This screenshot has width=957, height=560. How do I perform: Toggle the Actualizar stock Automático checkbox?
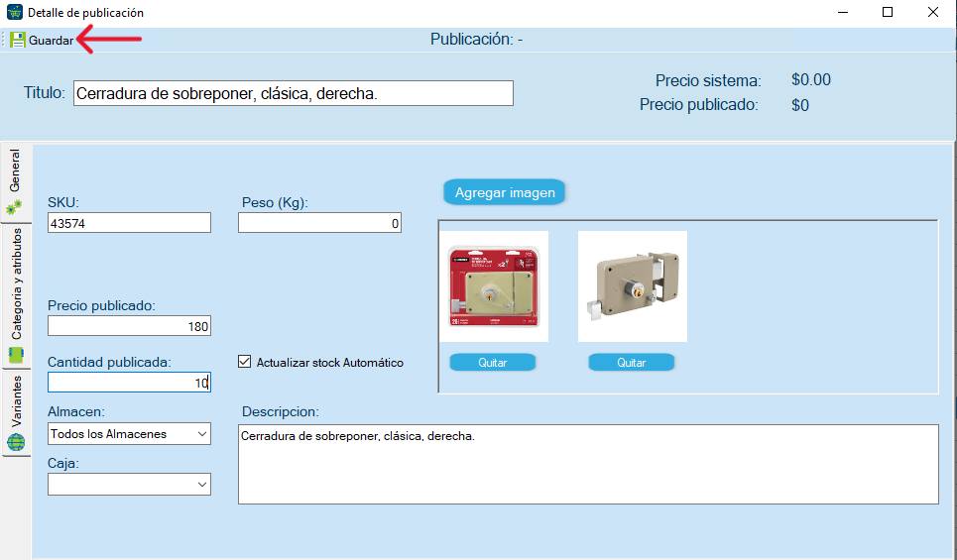pyautogui.click(x=245, y=362)
